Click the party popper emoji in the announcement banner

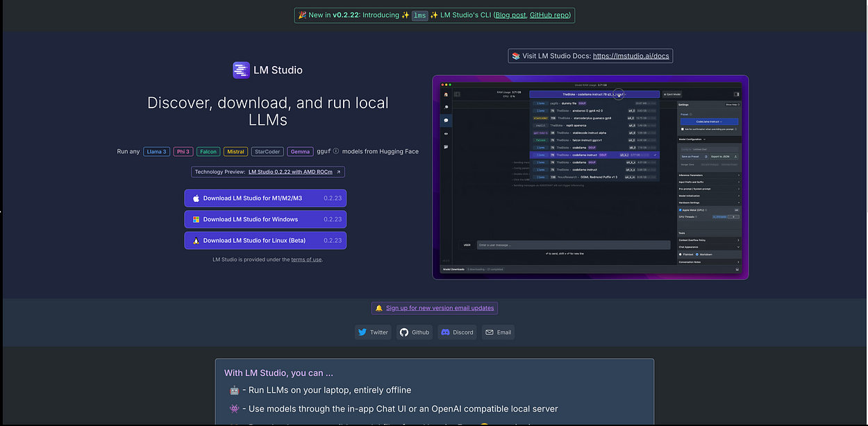(303, 15)
